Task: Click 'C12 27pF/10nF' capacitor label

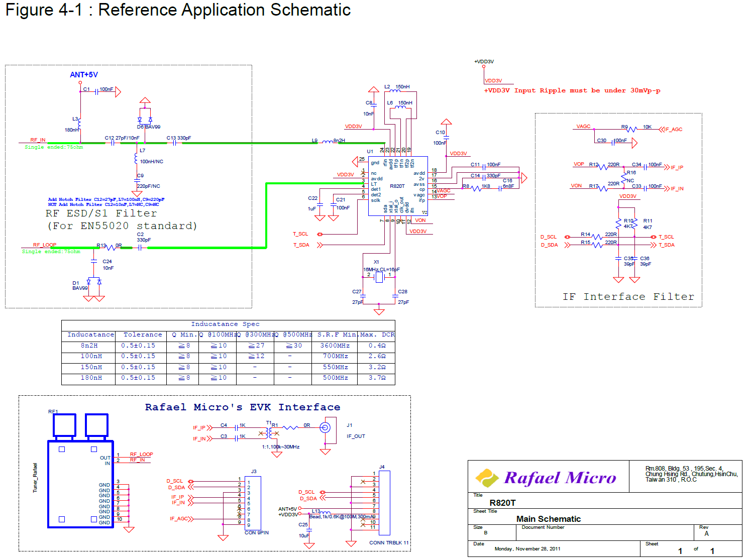Action: [x=122, y=138]
